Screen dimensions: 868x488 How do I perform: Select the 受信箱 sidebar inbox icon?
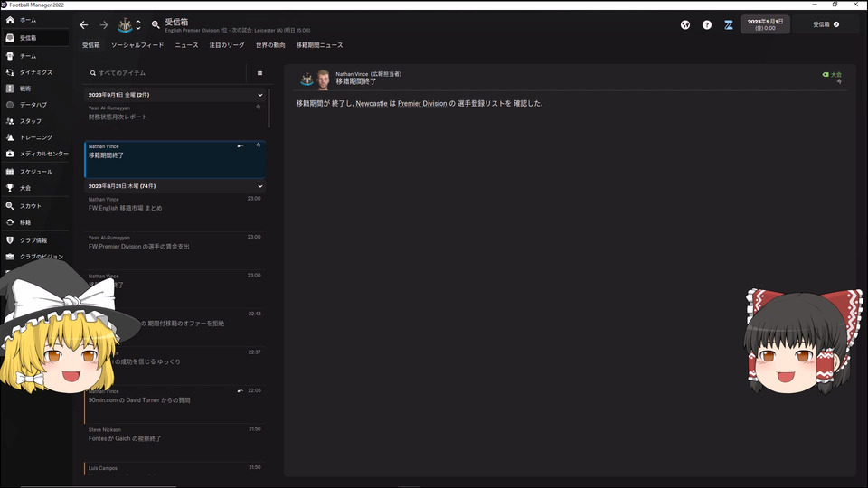point(10,38)
